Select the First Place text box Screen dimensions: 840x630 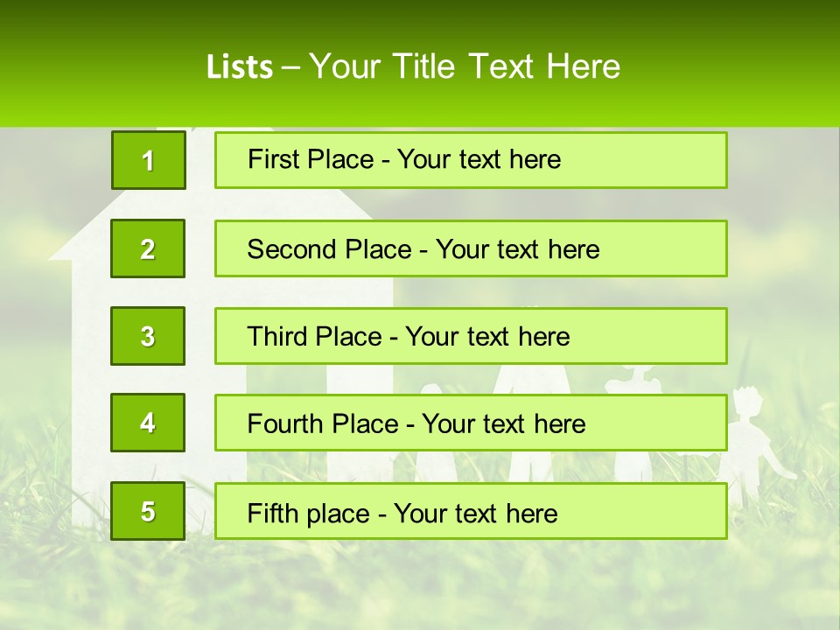point(470,160)
